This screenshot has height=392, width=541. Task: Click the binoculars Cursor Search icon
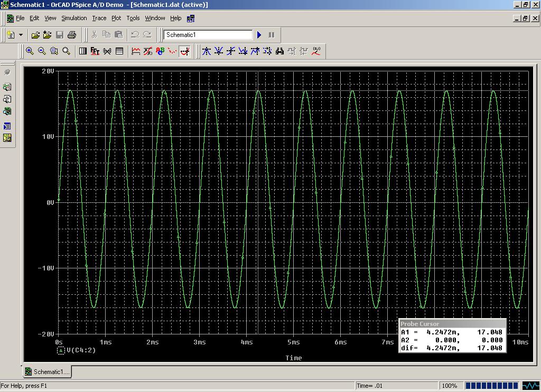pos(279,51)
